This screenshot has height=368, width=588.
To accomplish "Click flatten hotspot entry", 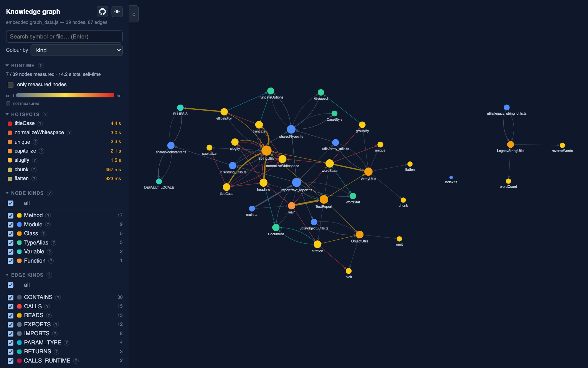I will [22, 178].
